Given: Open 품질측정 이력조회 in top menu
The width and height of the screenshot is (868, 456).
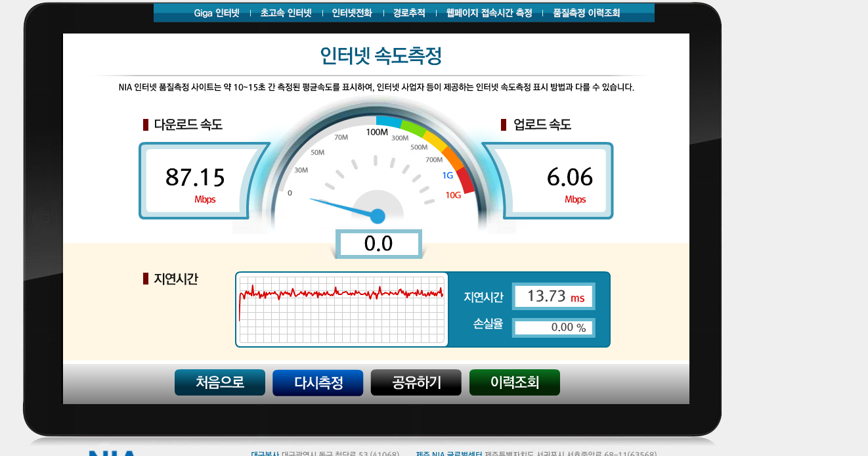Looking at the screenshot, I should pos(586,13).
